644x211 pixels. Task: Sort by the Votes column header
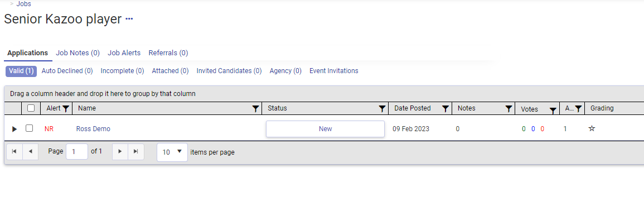pyautogui.click(x=529, y=109)
